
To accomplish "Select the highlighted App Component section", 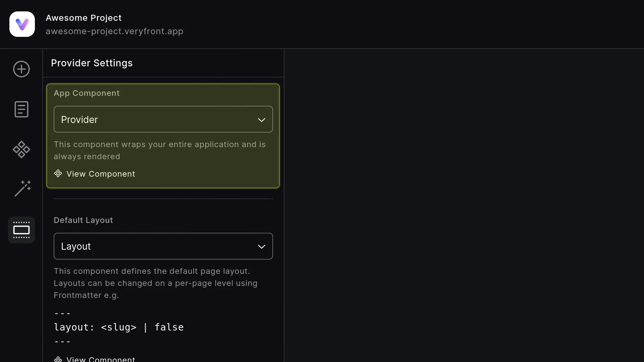I will [x=163, y=136].
